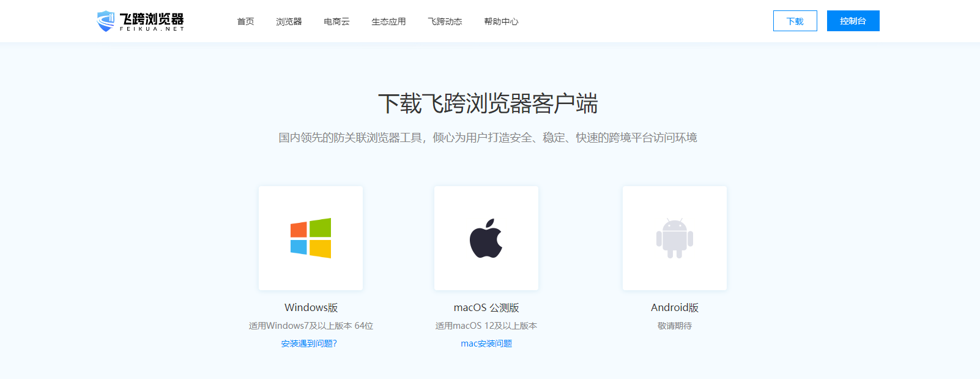Go to 飞跨动态 in the navigation
Screen dimensions: 980x379
(x=445, y=21)
